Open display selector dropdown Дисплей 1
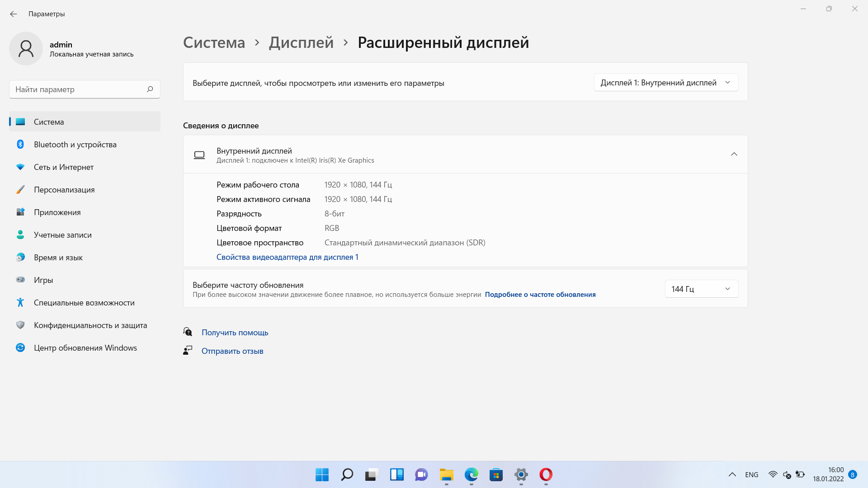The height and width of the screenshot is (488, 868). (x=665, y=83)
